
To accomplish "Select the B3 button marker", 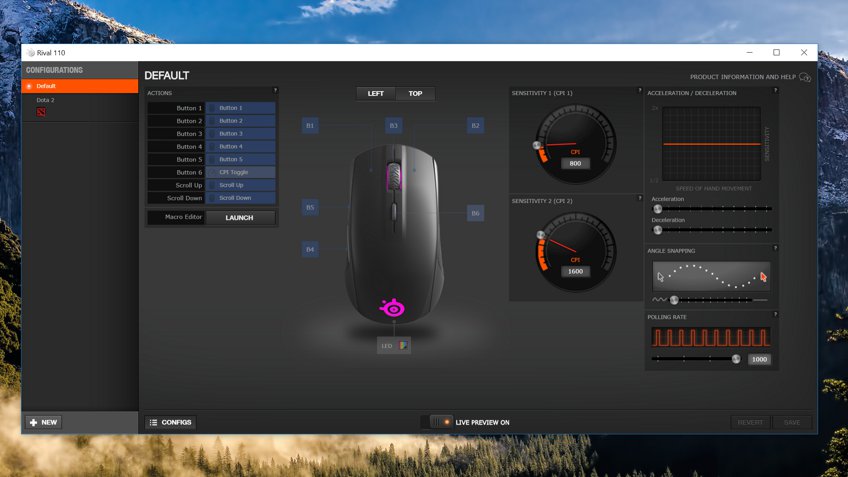I will pyautogui.click(x=394, y=125).
